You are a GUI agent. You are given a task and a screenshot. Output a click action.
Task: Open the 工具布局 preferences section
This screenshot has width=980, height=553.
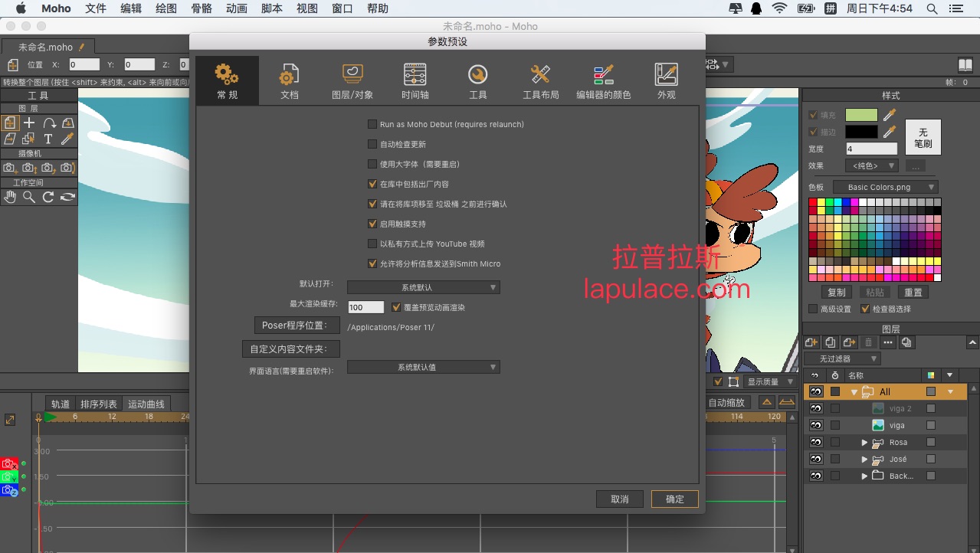click(x=540, y=81)
